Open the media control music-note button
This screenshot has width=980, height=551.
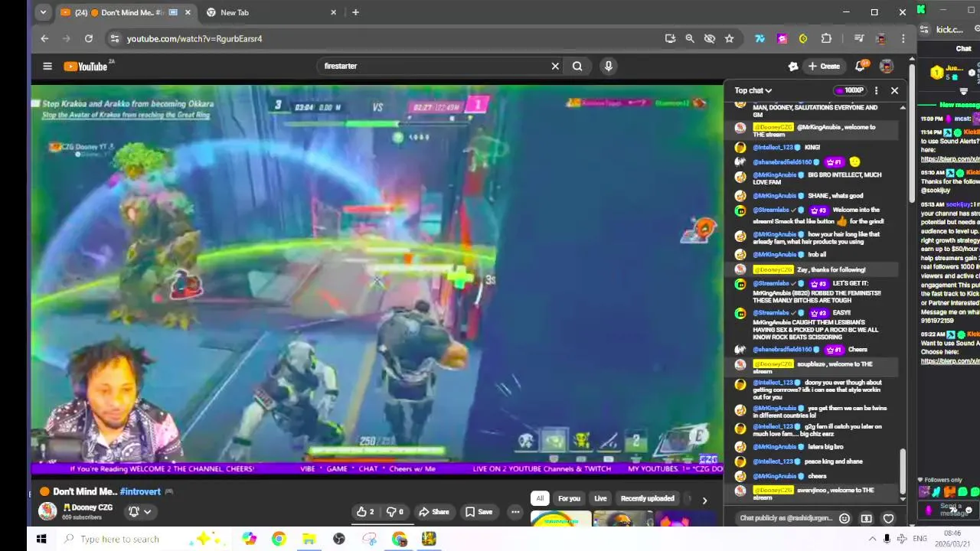click(859, 38)
